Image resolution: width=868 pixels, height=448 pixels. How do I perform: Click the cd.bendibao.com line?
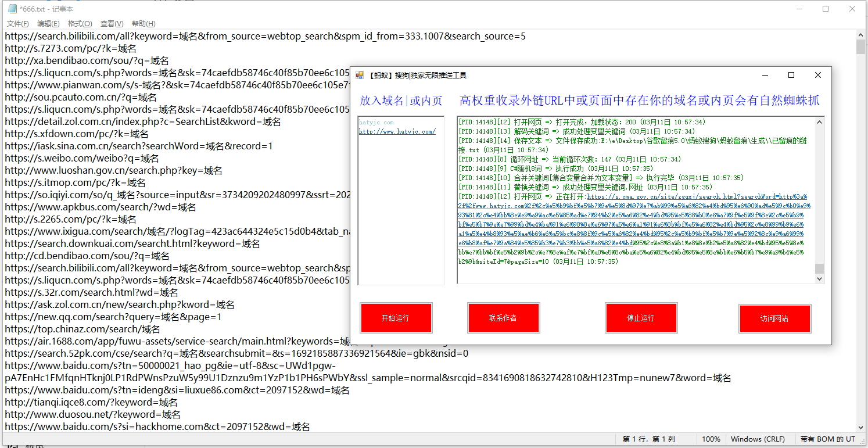[x=87, y=256]
